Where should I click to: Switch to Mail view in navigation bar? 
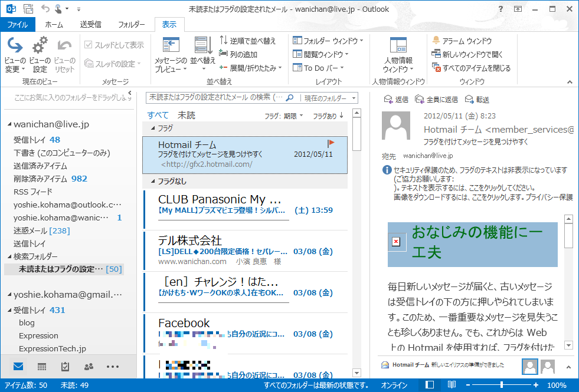click(18, 367)
